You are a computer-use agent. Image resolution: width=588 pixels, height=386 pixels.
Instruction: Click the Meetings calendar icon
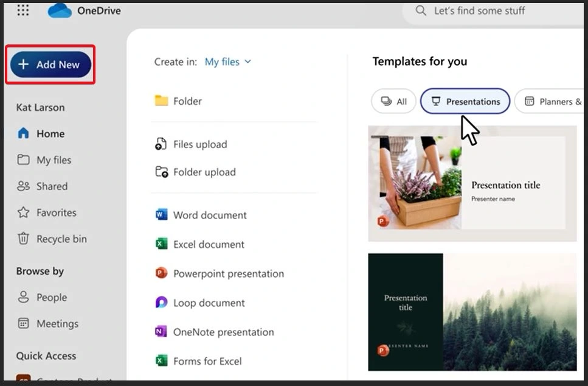[x=23, y=323]
